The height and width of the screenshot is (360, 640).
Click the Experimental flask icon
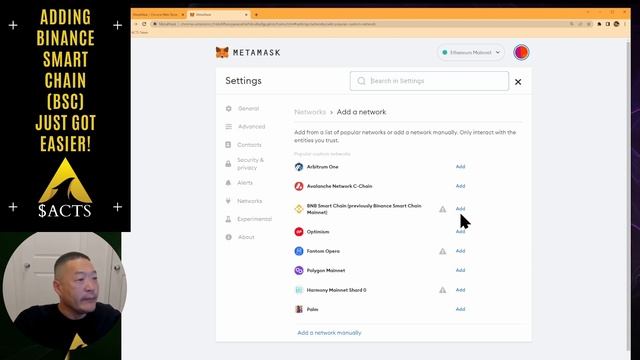[x=228, y=219]
